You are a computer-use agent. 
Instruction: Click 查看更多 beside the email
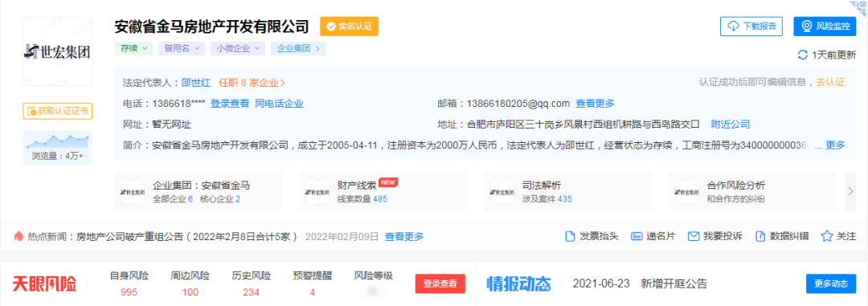(595, 104)
